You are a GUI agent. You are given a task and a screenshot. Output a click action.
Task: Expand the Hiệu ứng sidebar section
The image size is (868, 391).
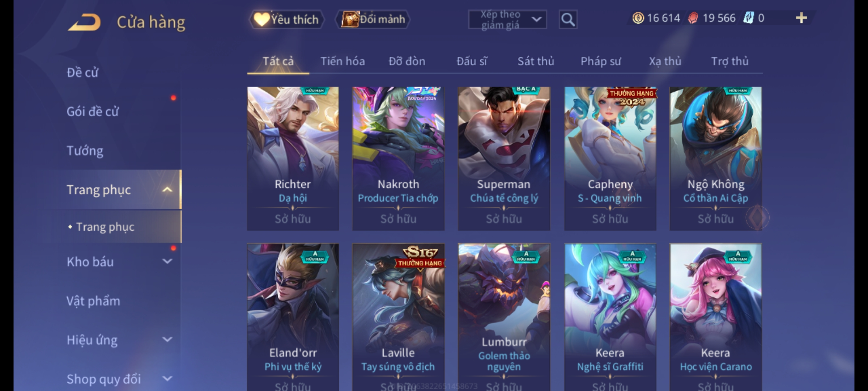coord(167,340)
